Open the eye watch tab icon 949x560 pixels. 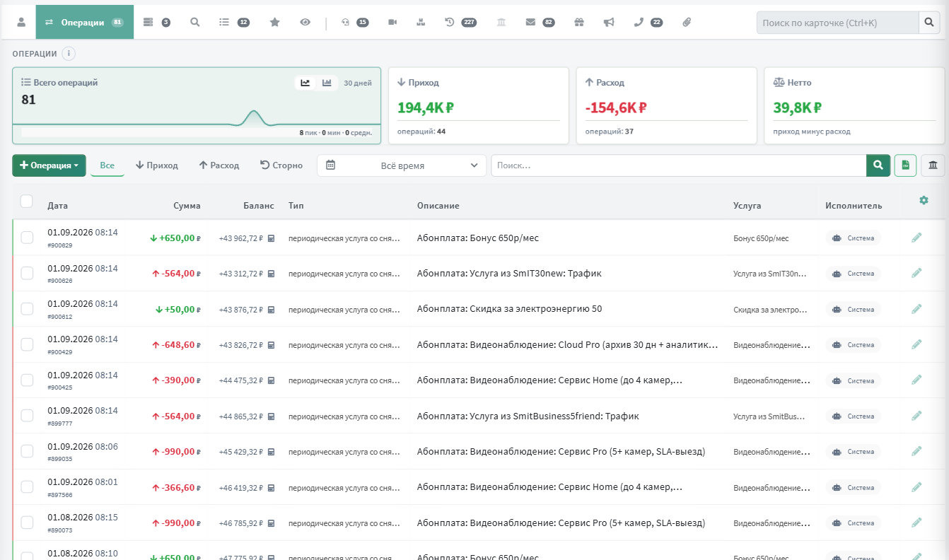(x=305, y=23)
